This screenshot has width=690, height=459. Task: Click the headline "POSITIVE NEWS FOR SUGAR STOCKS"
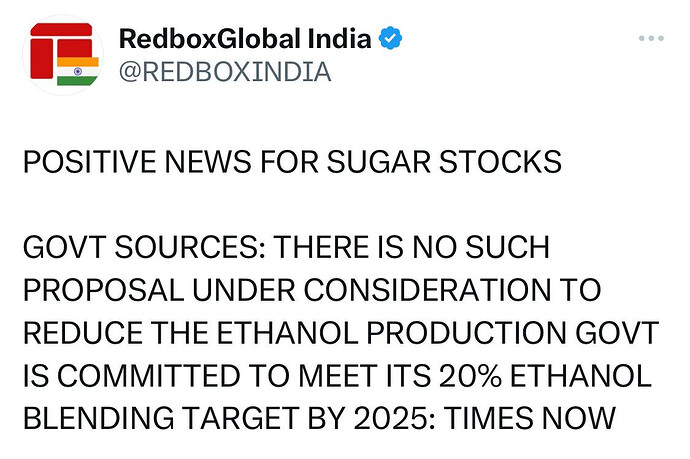pos(292,161)
